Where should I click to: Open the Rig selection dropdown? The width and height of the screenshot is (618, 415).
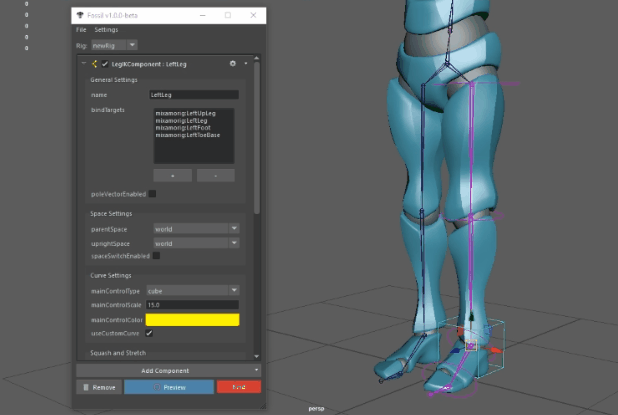click(x=113, y=45)
